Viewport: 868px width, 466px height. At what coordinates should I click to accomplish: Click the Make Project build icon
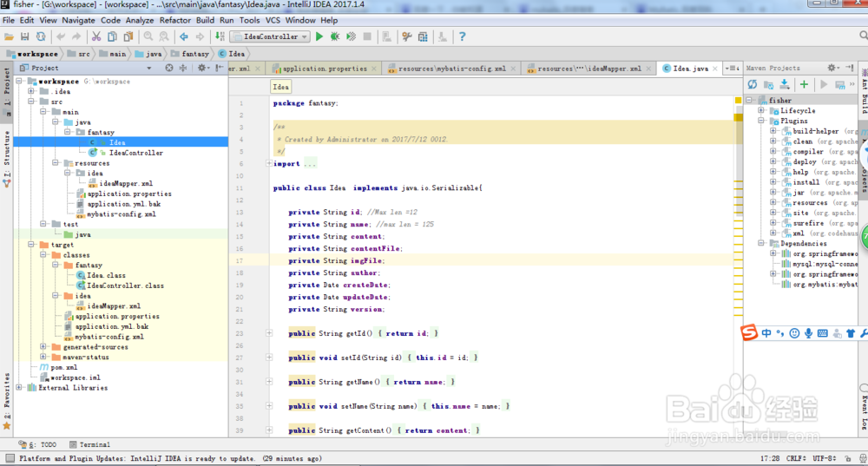pyautogui.click(x=220, y=37)
